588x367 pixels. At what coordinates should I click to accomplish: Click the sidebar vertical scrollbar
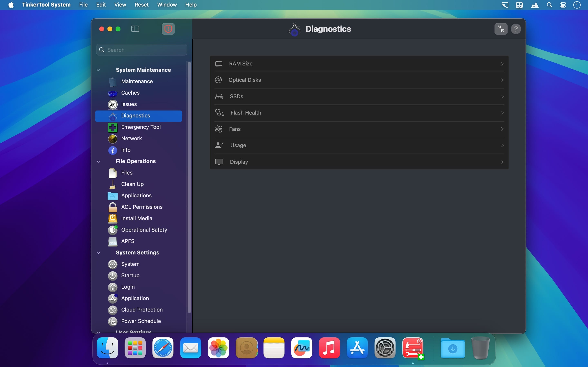tap(189, 187)
